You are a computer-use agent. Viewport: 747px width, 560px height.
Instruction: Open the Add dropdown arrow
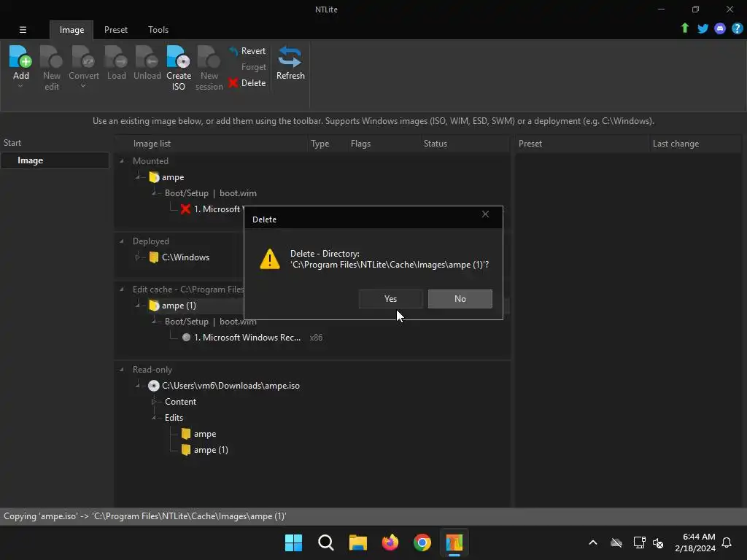click(x=20, y=86)
